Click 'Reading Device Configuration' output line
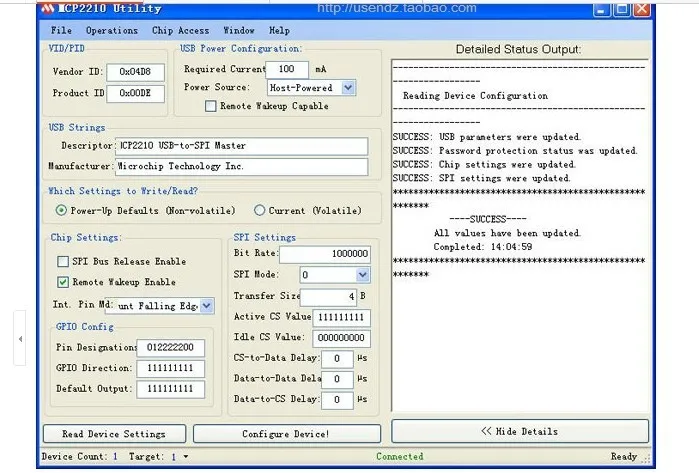This screenshot has width=699, height=473. (475, 96)
